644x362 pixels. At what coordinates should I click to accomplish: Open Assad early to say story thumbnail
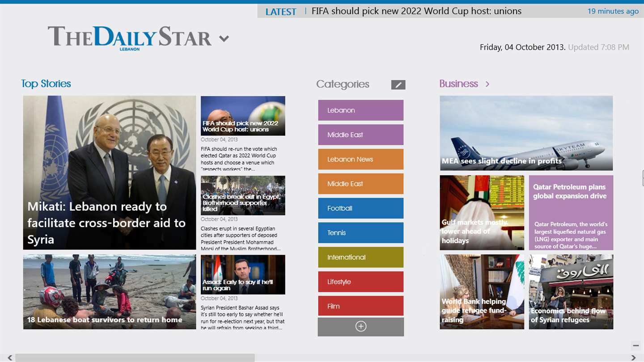click(x=243, y=274)
